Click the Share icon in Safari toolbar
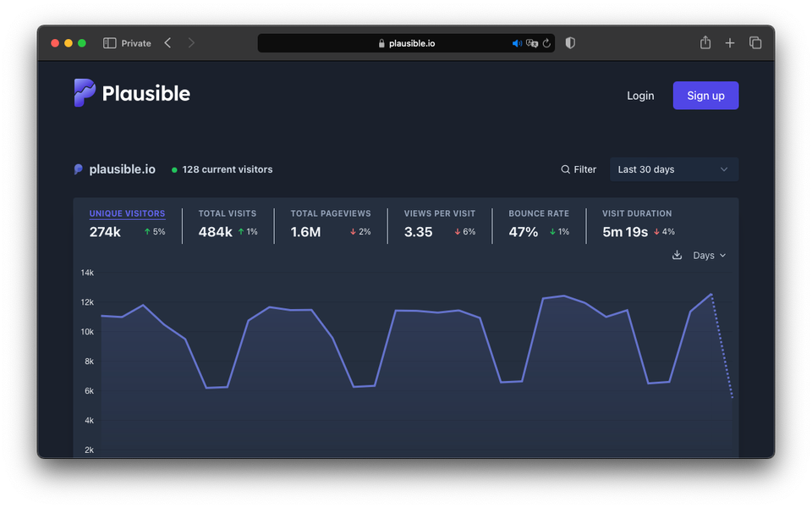Screen dimensions: 812x508 pyautogui.click(x=705, y=42)
